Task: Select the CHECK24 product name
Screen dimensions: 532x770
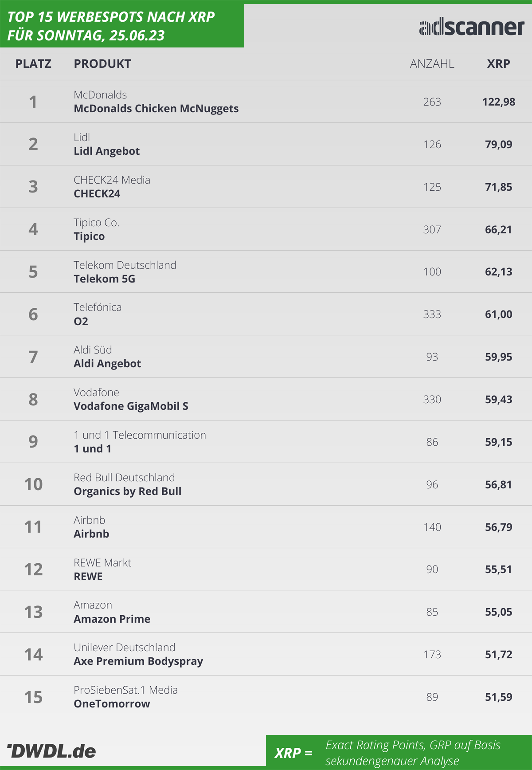Action: click(x=97, y=194)
